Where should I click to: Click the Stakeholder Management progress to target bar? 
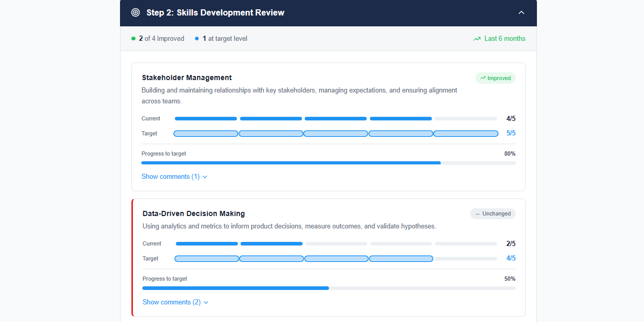point(328,163)
